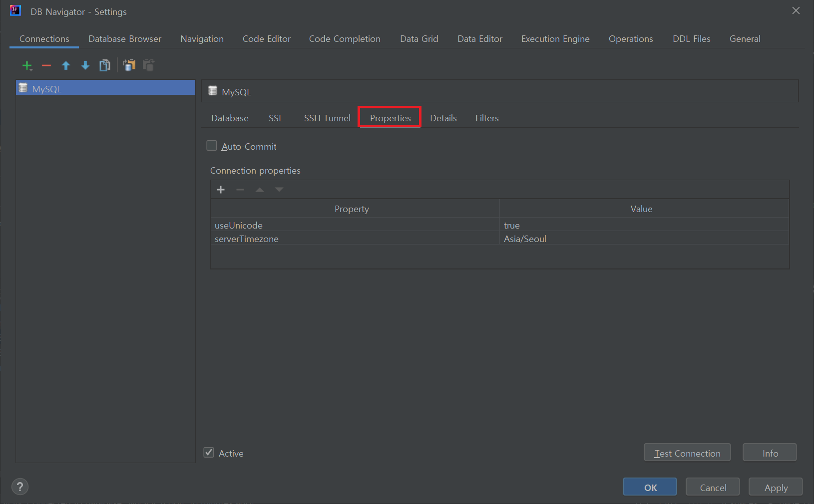Move the property up in the table
Image resolution: width=814 pixels, height=504 pixels.
tap(260, 190)
